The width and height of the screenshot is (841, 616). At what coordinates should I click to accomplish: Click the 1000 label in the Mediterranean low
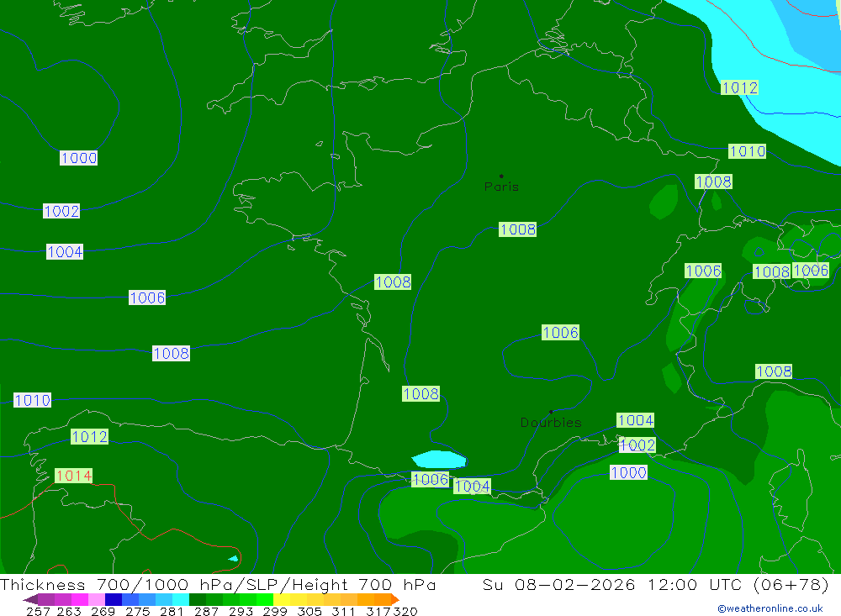tap(628, 472)
